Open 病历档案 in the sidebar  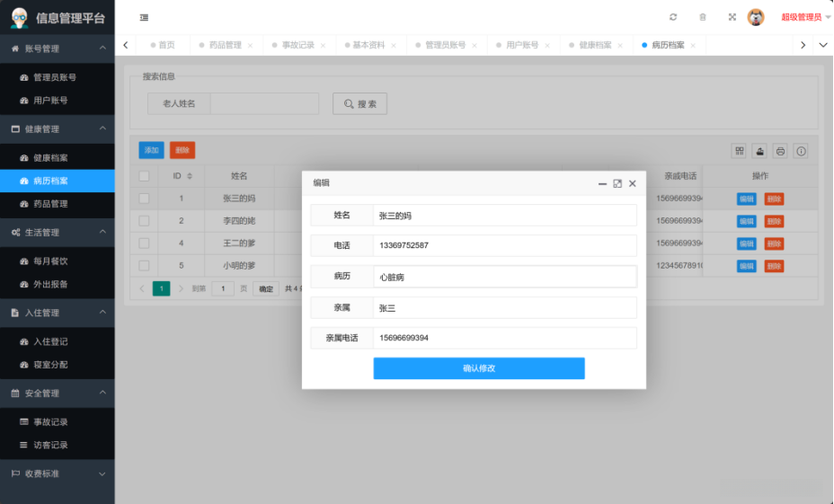point(57,181)
